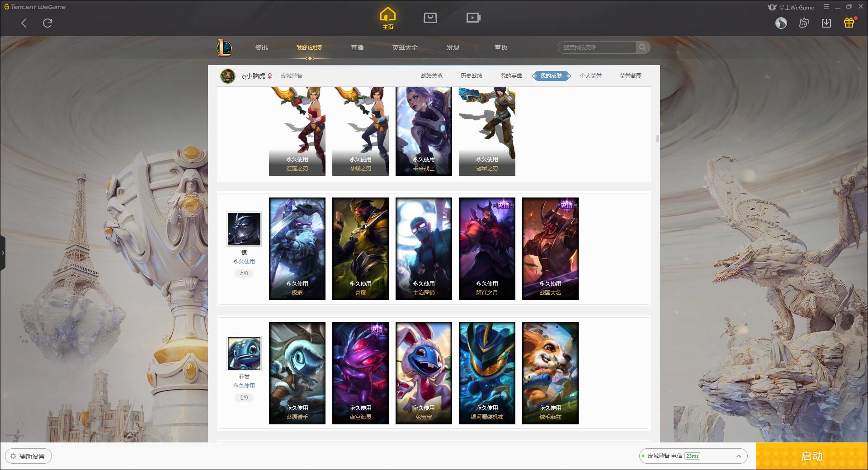
Task: Switch to the 查找 tab
Action: 501,47
